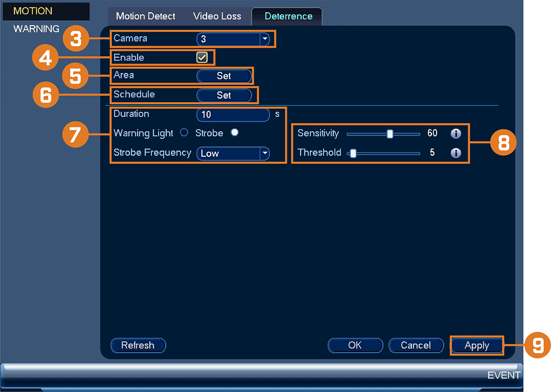Click the EVENT label in bottom bar
Image resolution: width=552 pixels, height=392 pixels.
(x=504, y=375)
